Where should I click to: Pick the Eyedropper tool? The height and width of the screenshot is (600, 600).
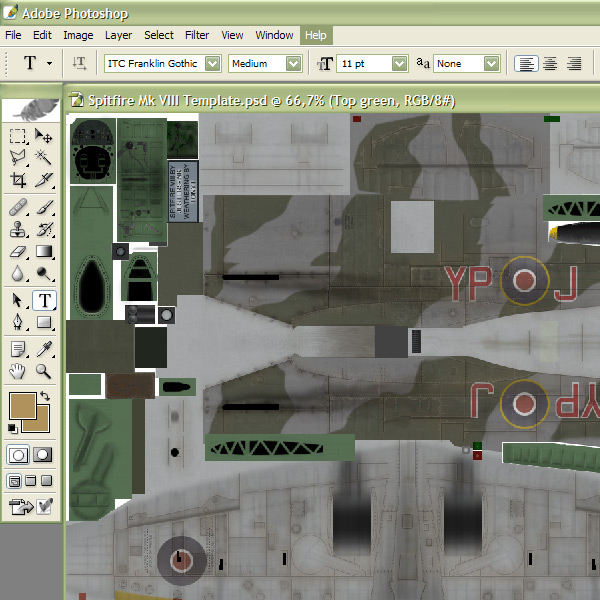pos(43,349)
